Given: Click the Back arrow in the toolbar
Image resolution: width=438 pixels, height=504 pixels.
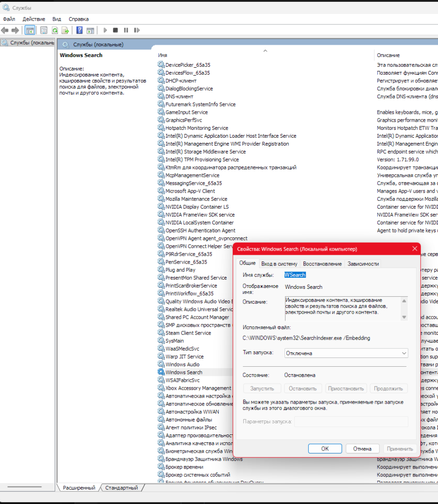Looking at the screenshot, I should tap(5, 30).
